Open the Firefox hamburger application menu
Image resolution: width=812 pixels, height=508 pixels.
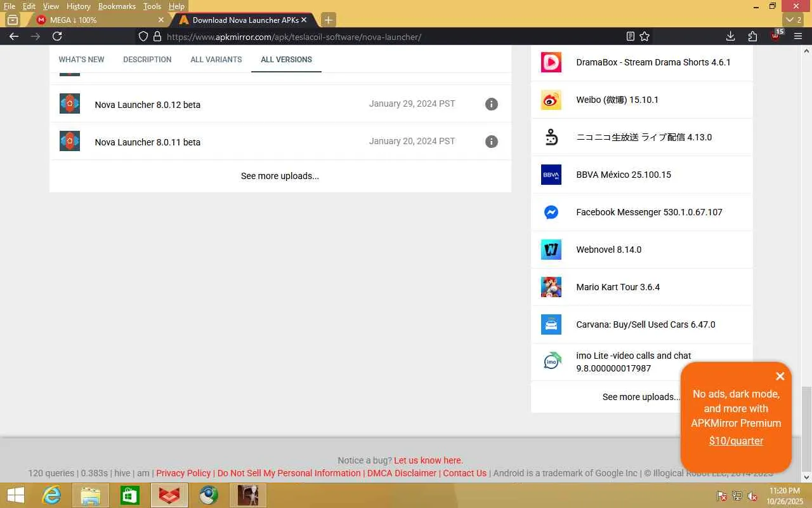point(798,36)
